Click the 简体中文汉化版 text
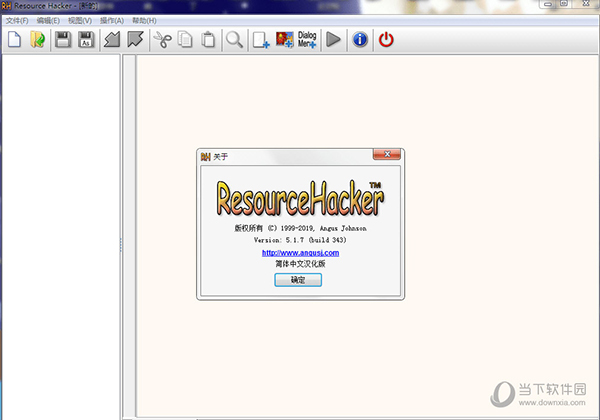This screenshot has height=420, width=600. click(x=300, y=264)
